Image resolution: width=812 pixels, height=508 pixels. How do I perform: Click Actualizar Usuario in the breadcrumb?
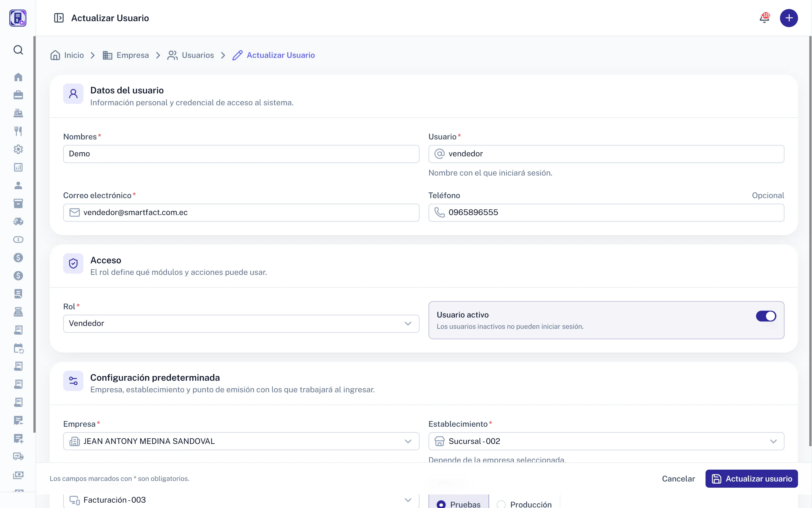273,55
